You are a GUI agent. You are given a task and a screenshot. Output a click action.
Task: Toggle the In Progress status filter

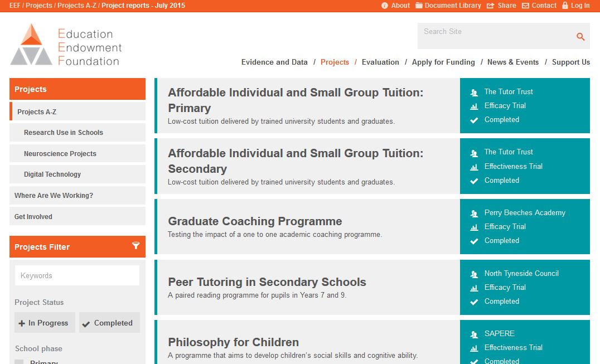click(x=45, y=323)
